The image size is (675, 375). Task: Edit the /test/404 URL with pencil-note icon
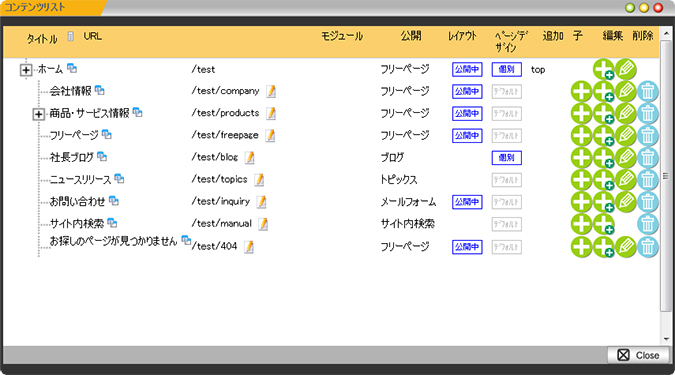(x=249, y=247)
